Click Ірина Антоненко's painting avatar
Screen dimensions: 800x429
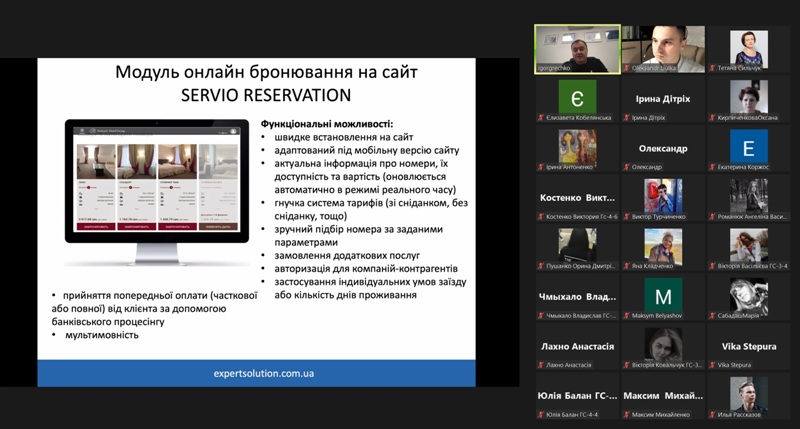click(x=577, y=146)
